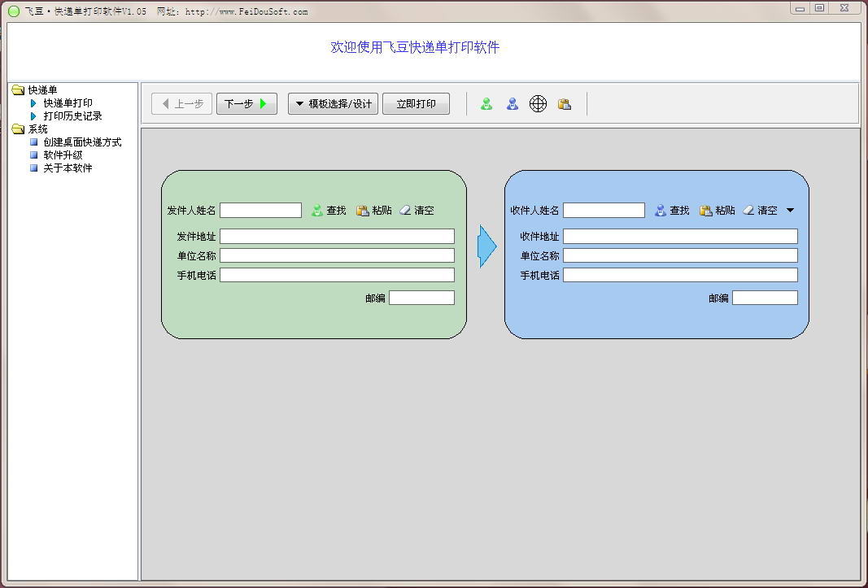Focus the 收件地址 input field
Image resolution: width=868 pixels, height=588 pixels.
(x=680, y=237)
